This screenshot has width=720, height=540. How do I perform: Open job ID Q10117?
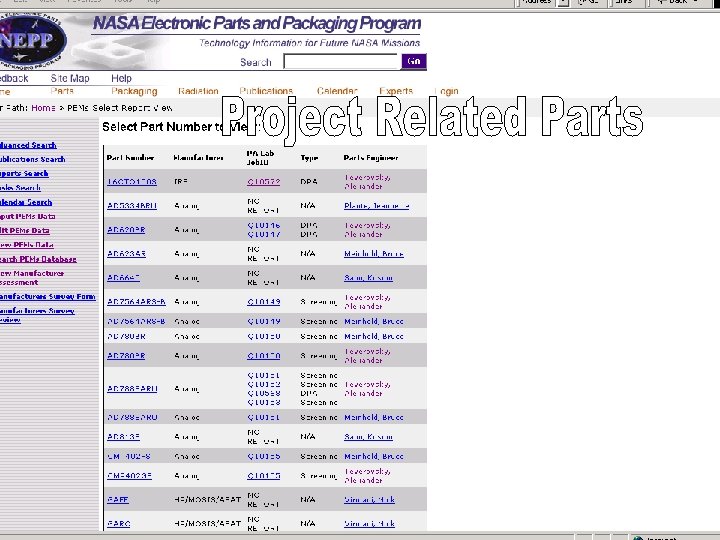click(264, 235)
